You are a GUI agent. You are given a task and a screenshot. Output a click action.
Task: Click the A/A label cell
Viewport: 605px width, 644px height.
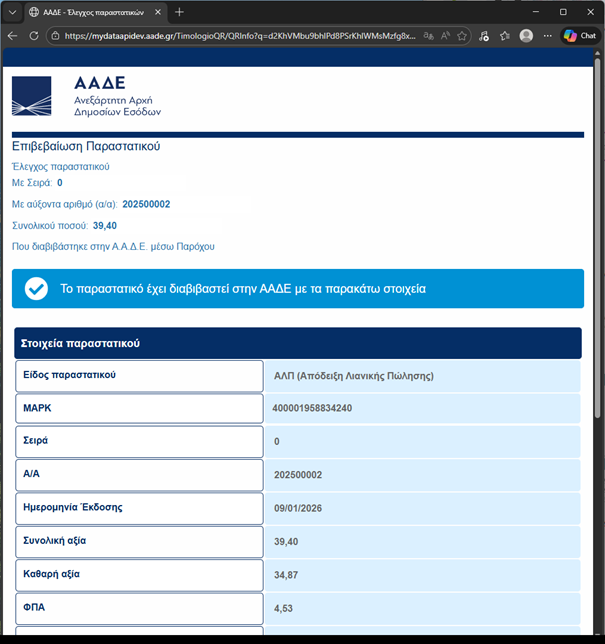139,475
